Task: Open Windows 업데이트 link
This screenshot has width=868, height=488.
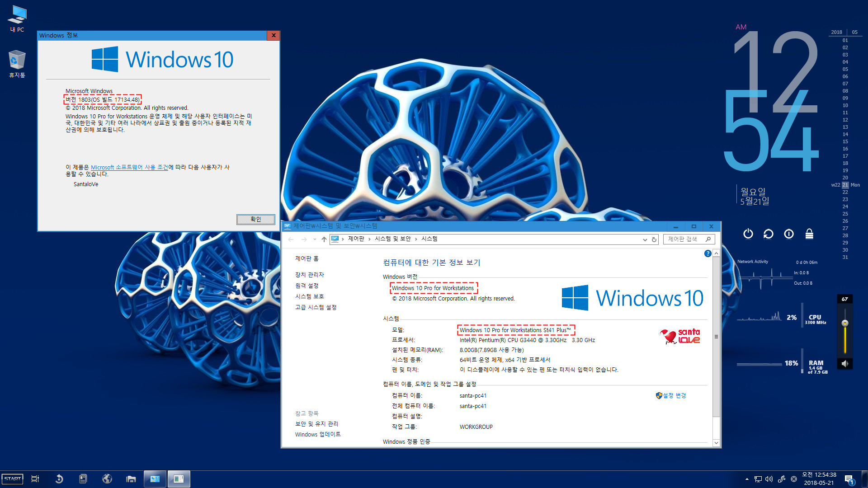Action: (318, 435)
